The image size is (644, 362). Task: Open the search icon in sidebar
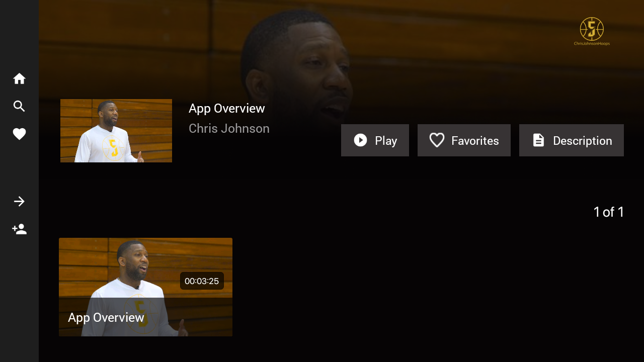19,106
